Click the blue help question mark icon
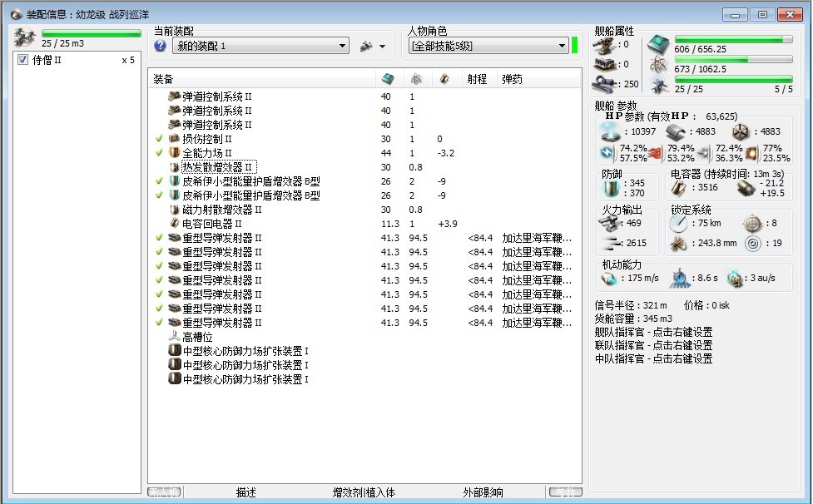This screenshot has width=813, height=504. click(x=161, y=46)
